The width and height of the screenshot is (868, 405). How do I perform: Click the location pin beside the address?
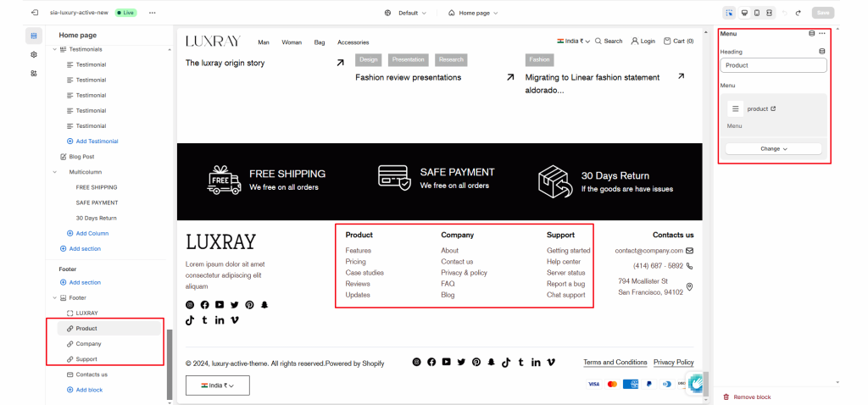689,286
